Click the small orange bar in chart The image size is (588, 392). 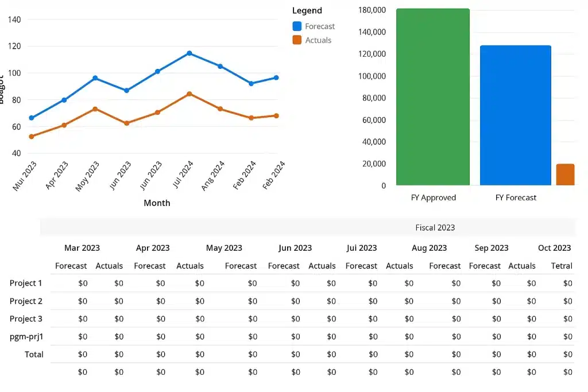(565, 174)
